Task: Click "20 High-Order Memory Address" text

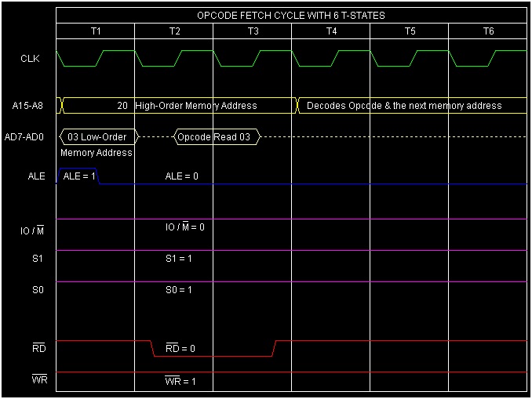Action: click(187, 106)
